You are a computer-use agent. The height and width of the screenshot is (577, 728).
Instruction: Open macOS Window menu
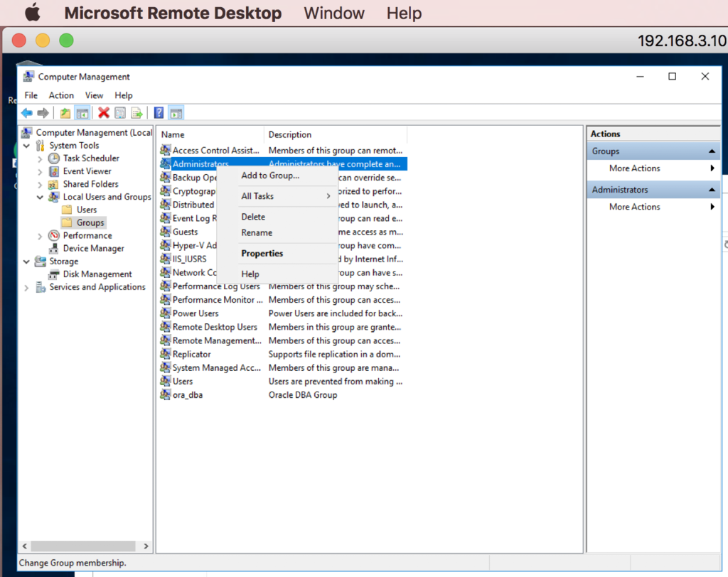(x=334, y=13)
